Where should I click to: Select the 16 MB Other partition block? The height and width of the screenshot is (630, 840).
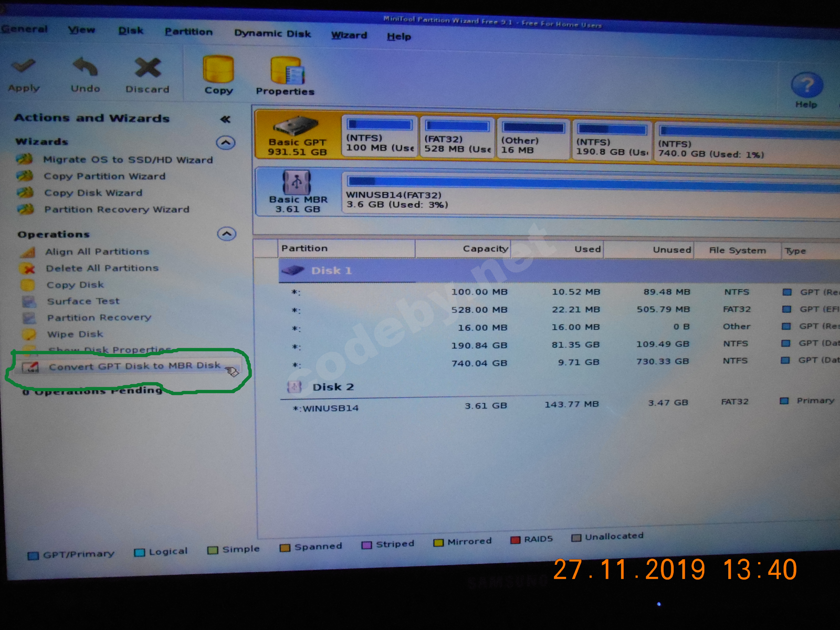(x=533, y=139)
